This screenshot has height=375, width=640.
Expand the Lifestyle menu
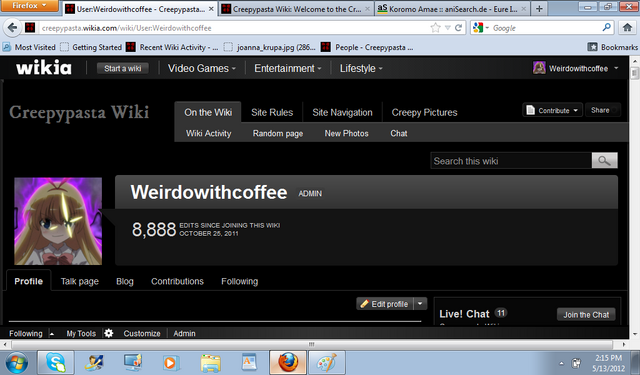click(361, 68)
